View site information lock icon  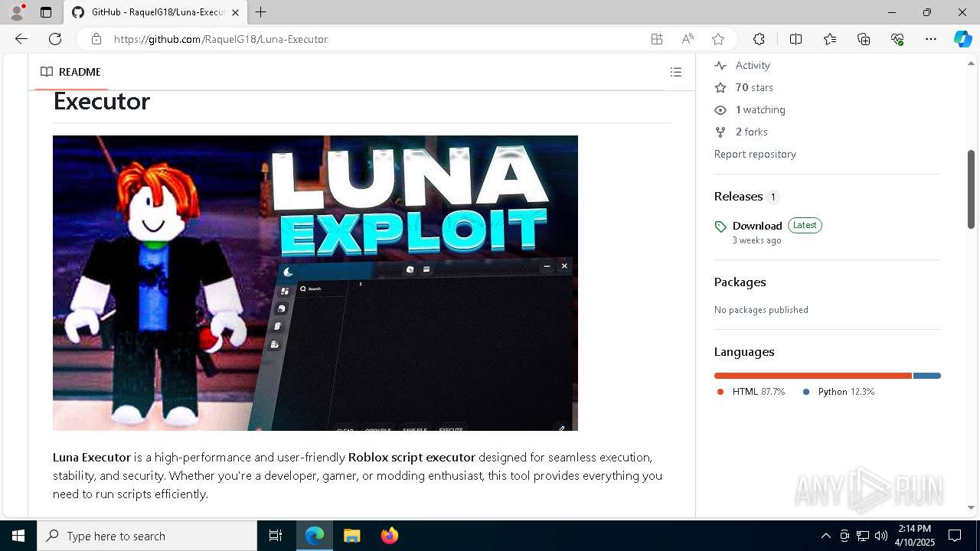point(96,39)
